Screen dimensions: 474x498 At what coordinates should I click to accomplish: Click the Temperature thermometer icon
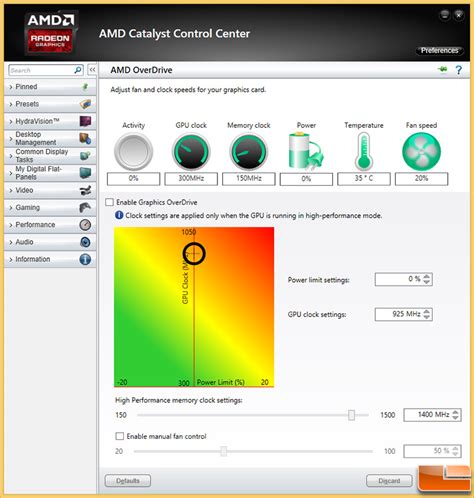(364, 151)
